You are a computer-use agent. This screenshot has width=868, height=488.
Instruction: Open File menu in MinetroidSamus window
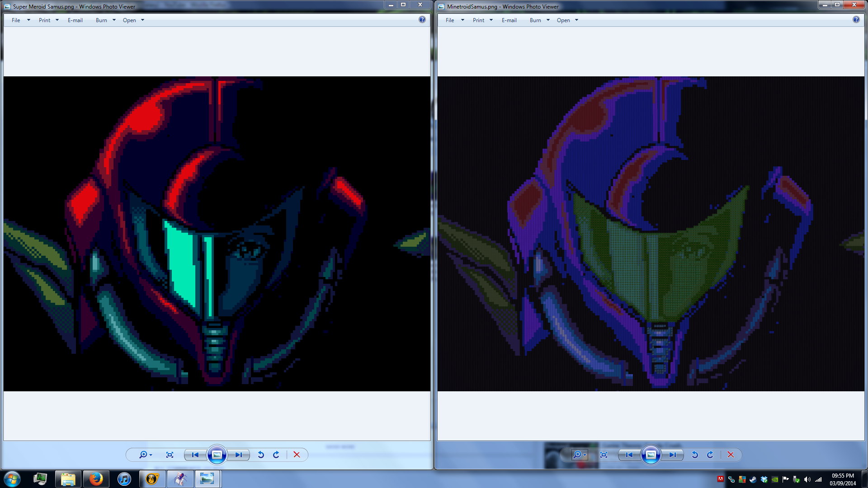[x=455, y=20]
